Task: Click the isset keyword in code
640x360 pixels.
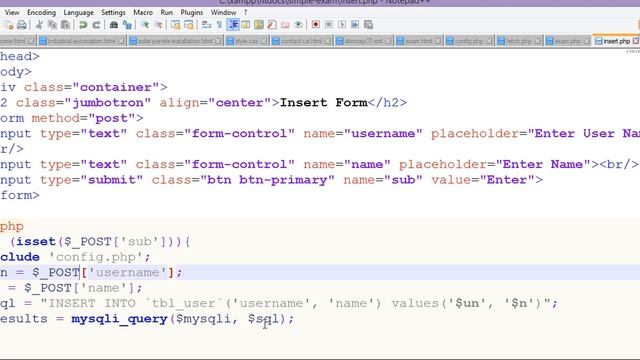Action: [x=36, y=242]
